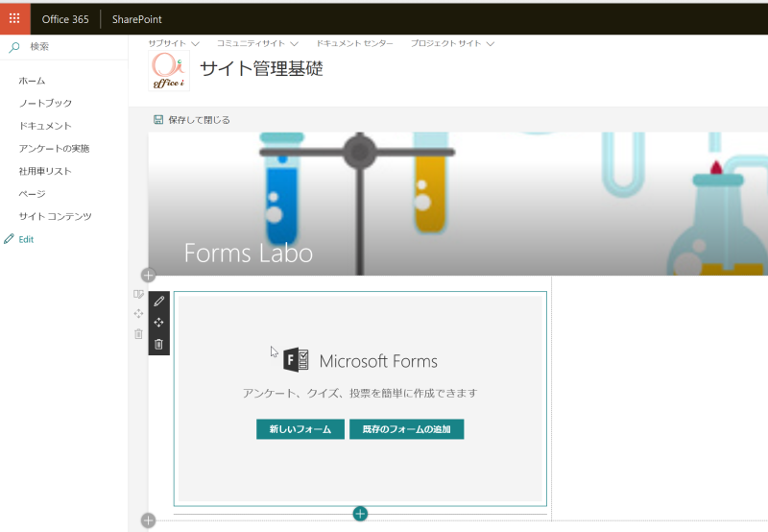The height and width of the screenshot is (532, 768).
Task: Open ページ in left navigation
Action: (32, 194)
